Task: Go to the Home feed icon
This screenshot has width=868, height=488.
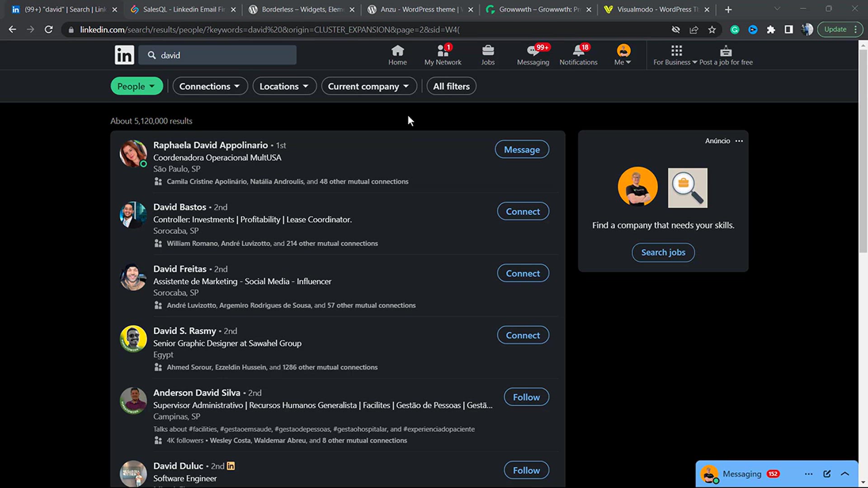Action: pos(397,55)
